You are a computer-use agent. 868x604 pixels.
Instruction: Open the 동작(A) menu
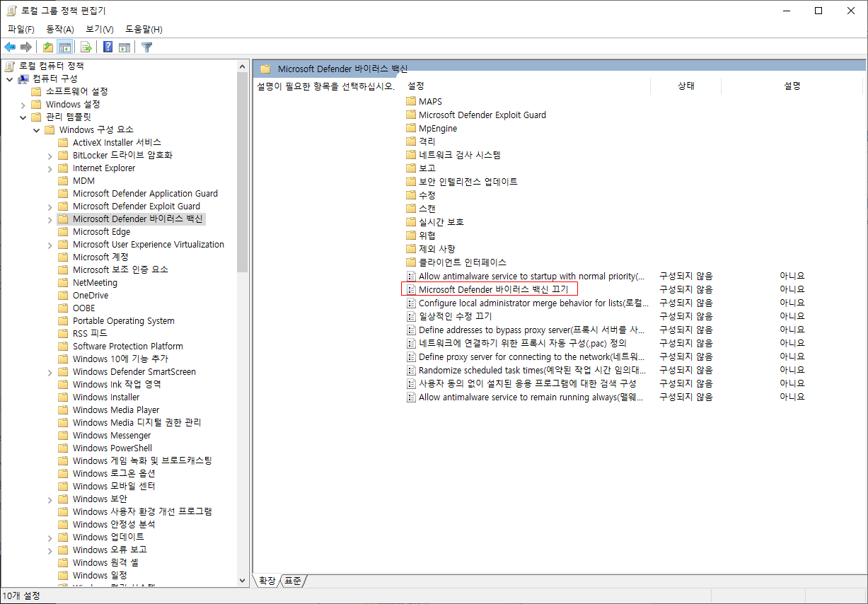coord(60,29)
